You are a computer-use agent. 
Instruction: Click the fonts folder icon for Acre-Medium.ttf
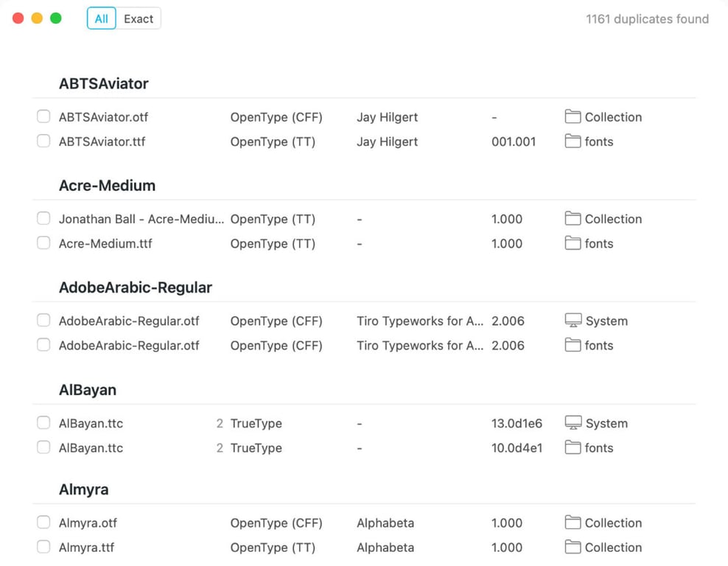click(573, 243)
